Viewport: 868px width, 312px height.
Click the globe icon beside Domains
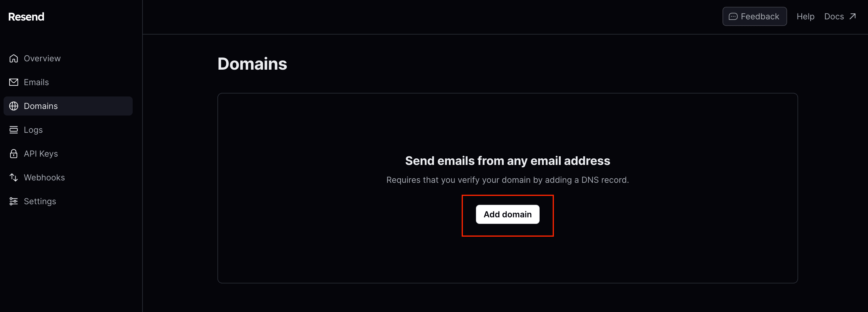click(x=13, y=106)
